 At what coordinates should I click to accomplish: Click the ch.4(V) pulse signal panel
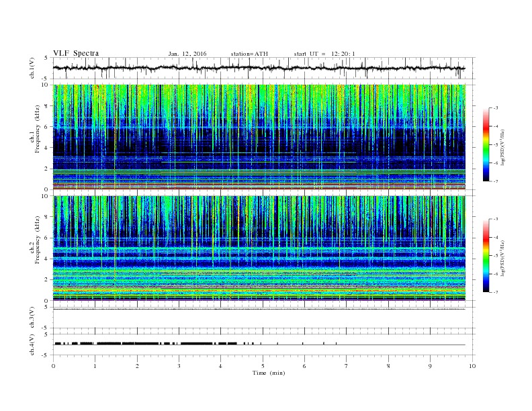coord(264,345)
